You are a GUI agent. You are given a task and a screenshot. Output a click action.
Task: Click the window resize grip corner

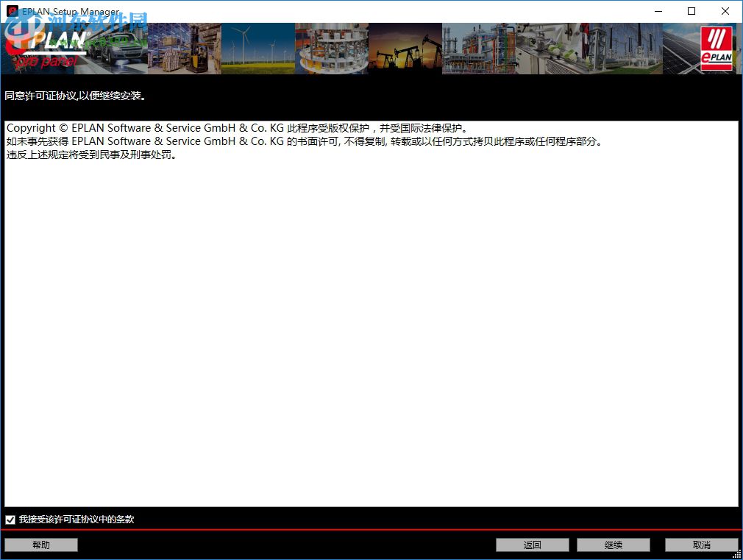point(737,554)
